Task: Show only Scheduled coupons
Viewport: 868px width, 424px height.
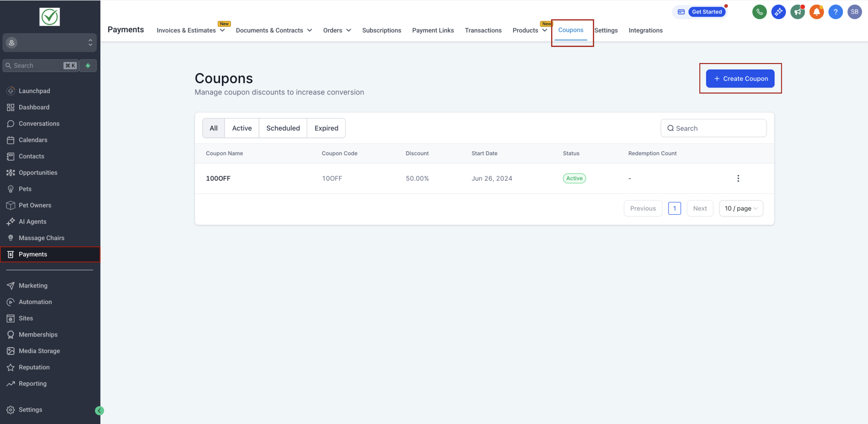Action: (283, 128)
